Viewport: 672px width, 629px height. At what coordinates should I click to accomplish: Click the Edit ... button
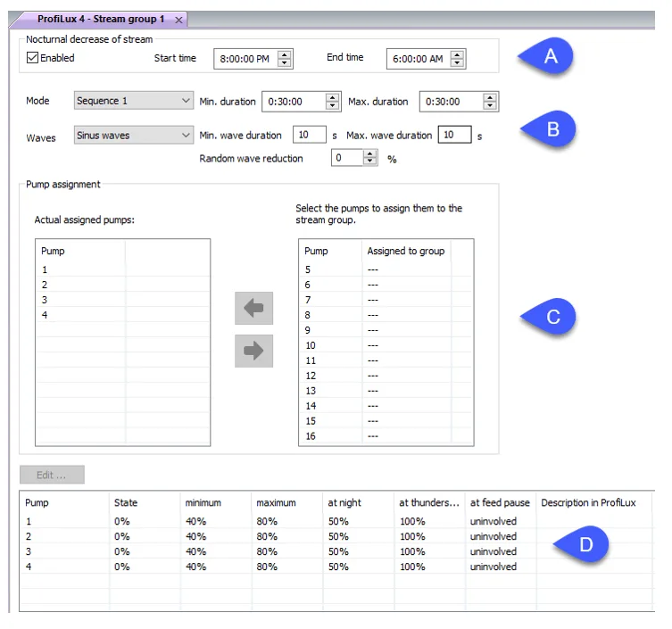52,475
